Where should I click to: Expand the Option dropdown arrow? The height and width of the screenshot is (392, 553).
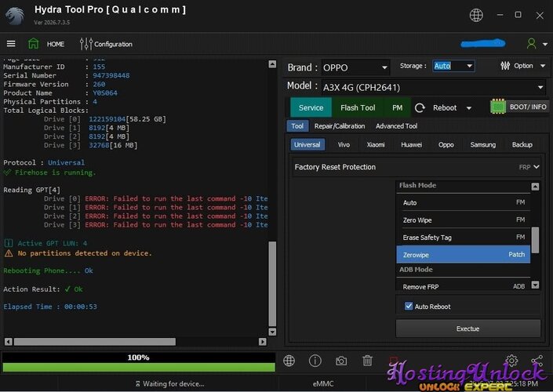pos(543,66)
